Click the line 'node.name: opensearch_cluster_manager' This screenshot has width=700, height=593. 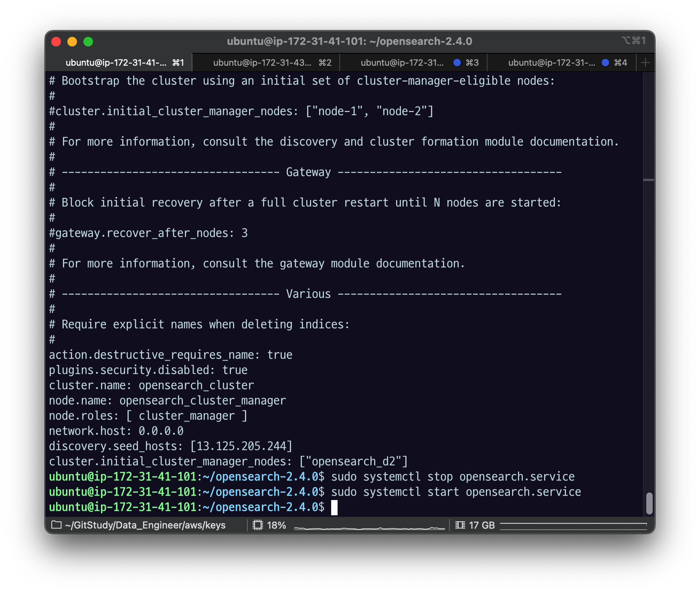point(168,401)
